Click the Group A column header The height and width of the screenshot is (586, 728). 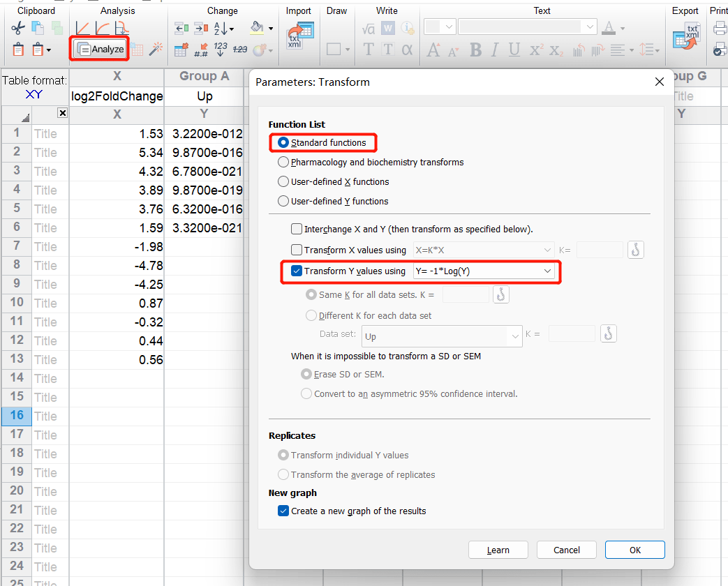coord(204,76)
